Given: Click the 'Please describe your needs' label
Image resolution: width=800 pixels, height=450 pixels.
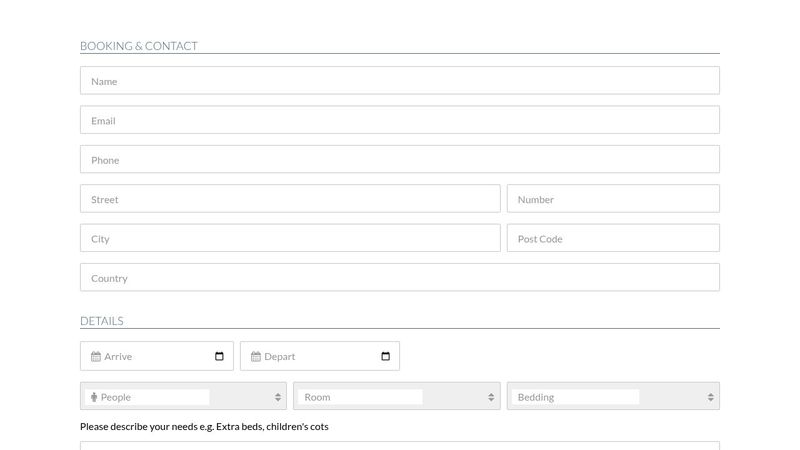Looking at the screenshot, I should tap(204, 427).
